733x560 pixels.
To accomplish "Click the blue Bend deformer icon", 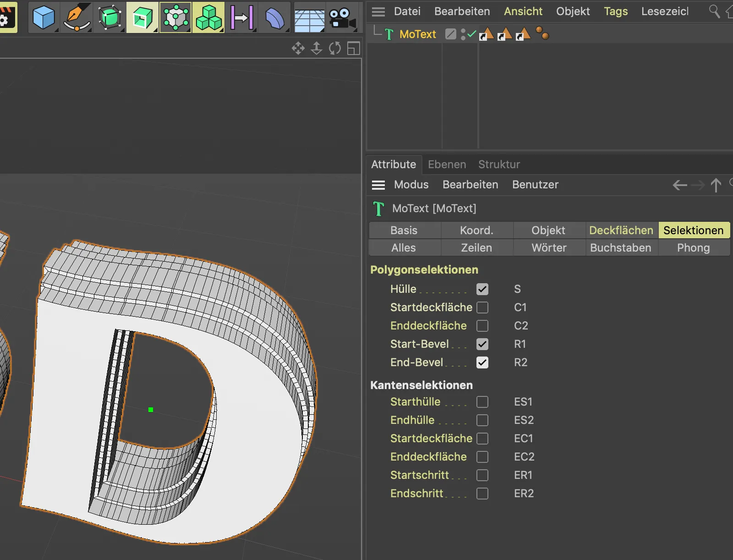I will [x=275, y=17].
